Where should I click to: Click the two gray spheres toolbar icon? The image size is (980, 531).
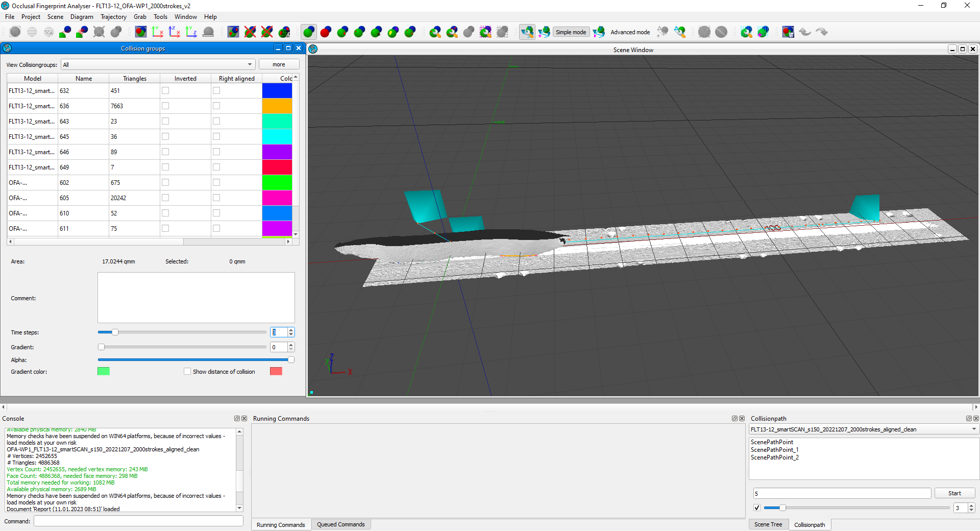116,32
